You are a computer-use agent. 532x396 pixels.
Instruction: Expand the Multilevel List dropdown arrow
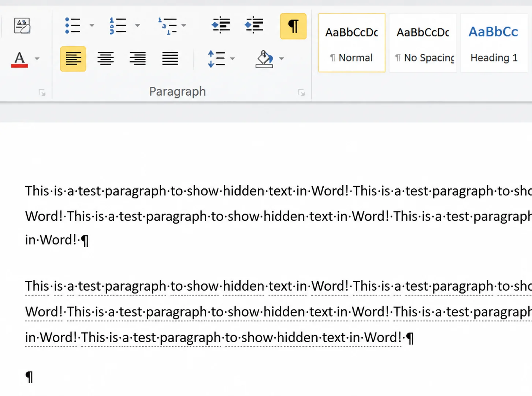pyautogui.click(x=184, y=26)
